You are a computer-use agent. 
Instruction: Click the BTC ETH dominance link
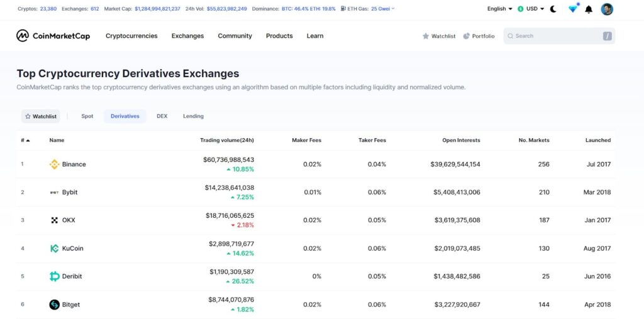308,9
